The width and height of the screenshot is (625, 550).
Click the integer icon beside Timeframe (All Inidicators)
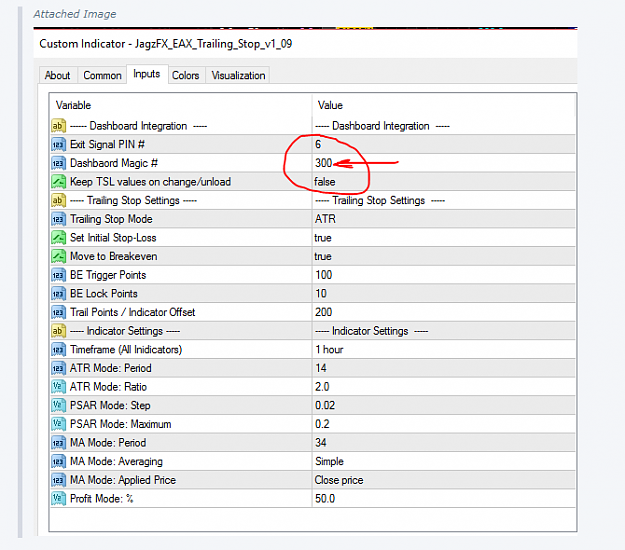58,350
